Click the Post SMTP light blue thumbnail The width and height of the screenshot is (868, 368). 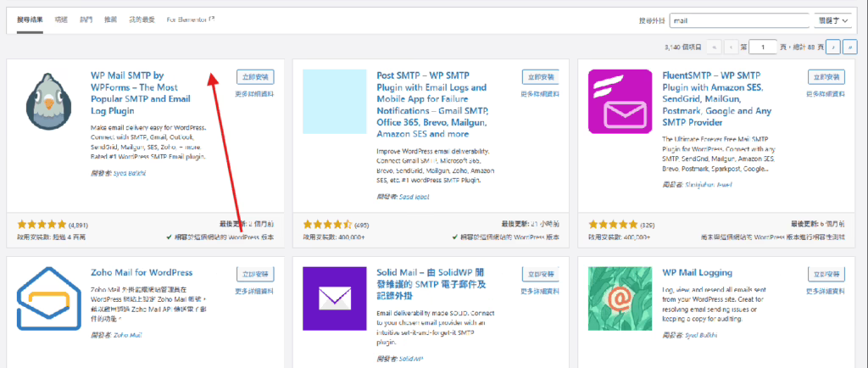click(x=334, y=101)
